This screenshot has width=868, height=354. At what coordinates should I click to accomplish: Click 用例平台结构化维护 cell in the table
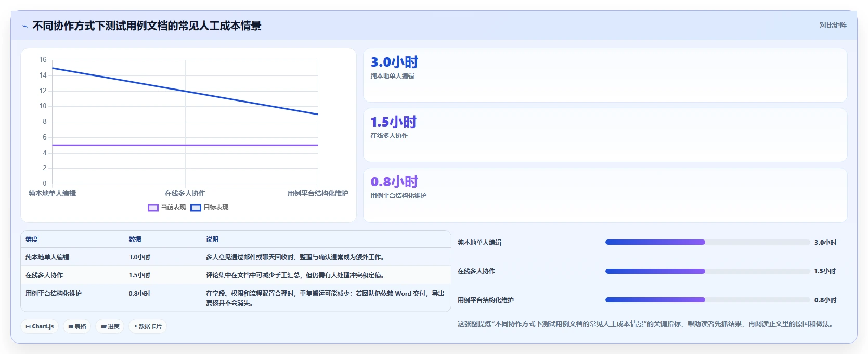(54, 294)
